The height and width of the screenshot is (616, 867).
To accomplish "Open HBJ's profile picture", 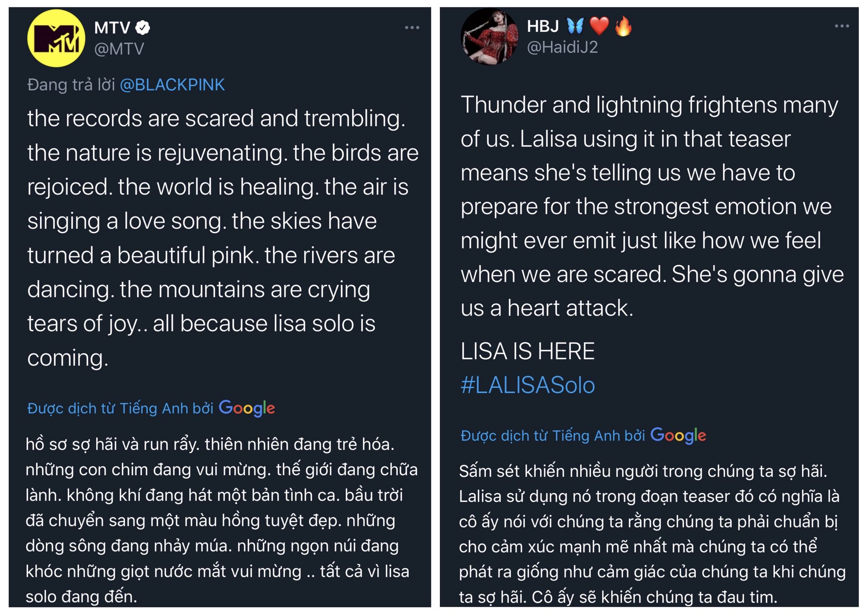I will pyautogui.click(x=489, y=37).
